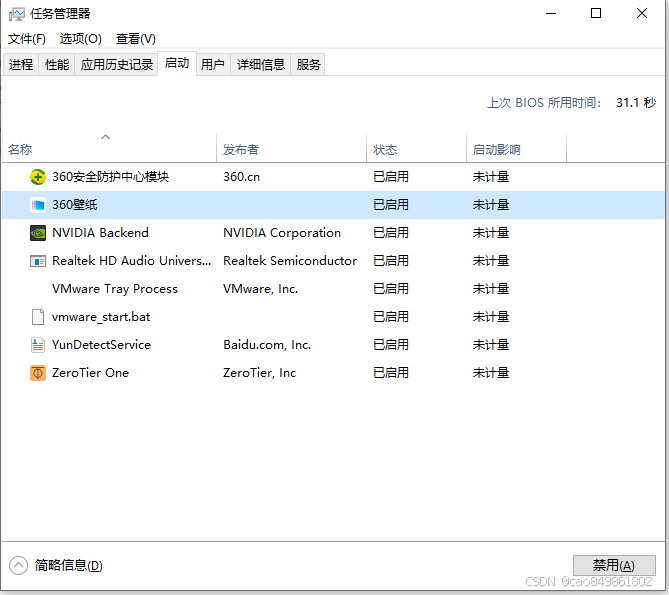
Task: Click the ZeroTier One orange icon
Action: click(38, 373)
